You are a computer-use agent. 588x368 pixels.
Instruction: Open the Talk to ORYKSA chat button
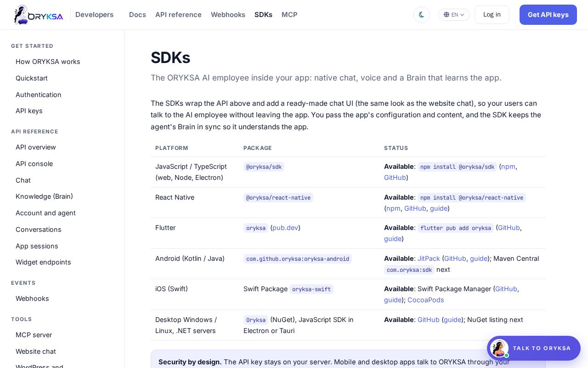click(x=534, y=348)
